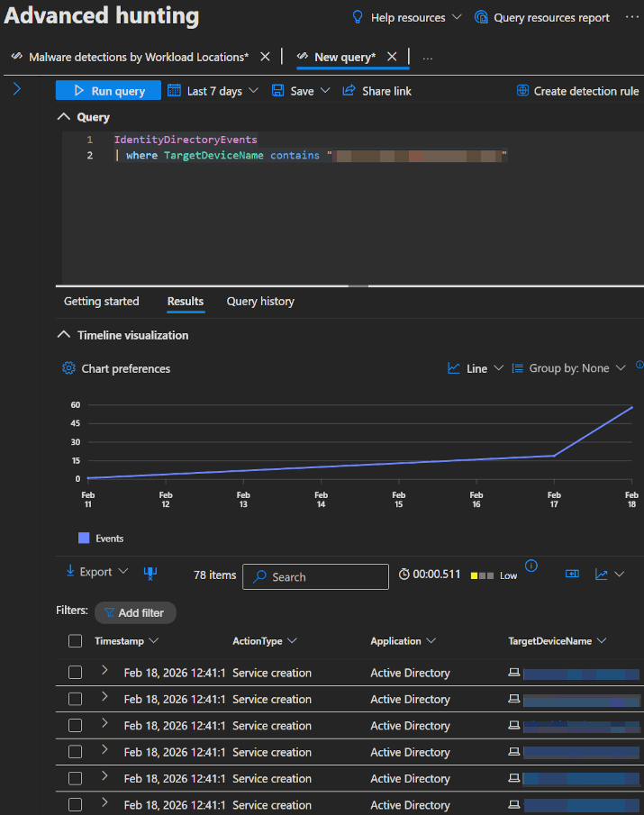Open the Query history tab
The width and height of the screenshot is (644, 815).
pyautogui.click(x=260, y=302)
